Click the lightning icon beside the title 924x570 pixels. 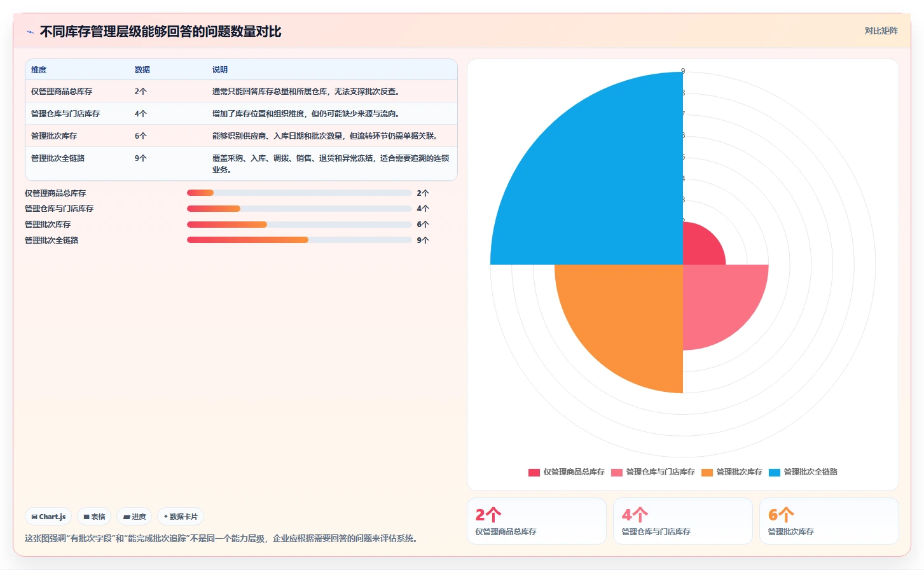(x=30, y=32)
